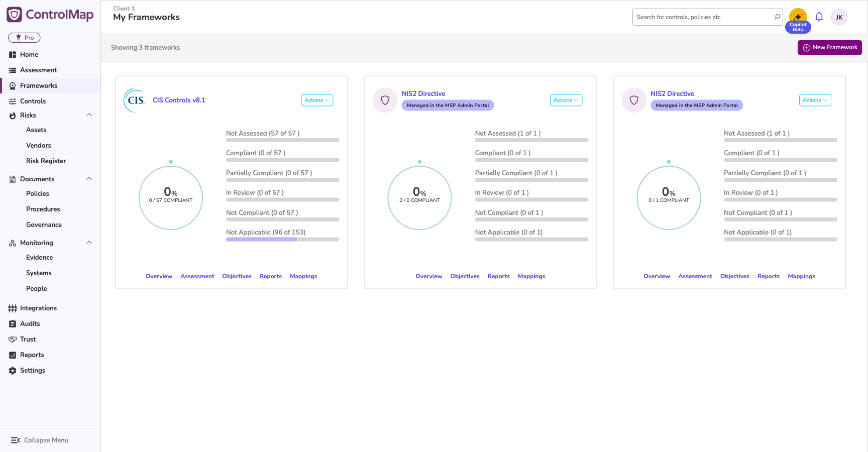Open Assets under Risks

coord(36,130)
